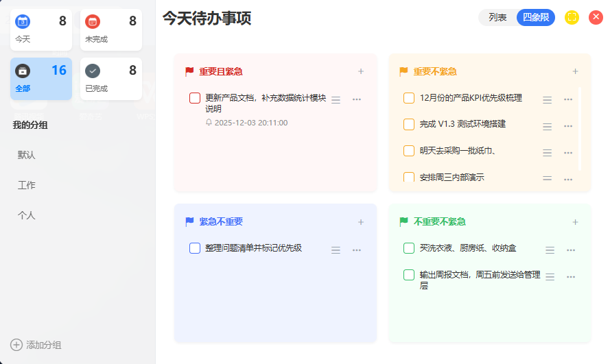610x364 pixels.
Task: Add a task to 重要不紧急 quadrant
Action: [x=575, y=71]
